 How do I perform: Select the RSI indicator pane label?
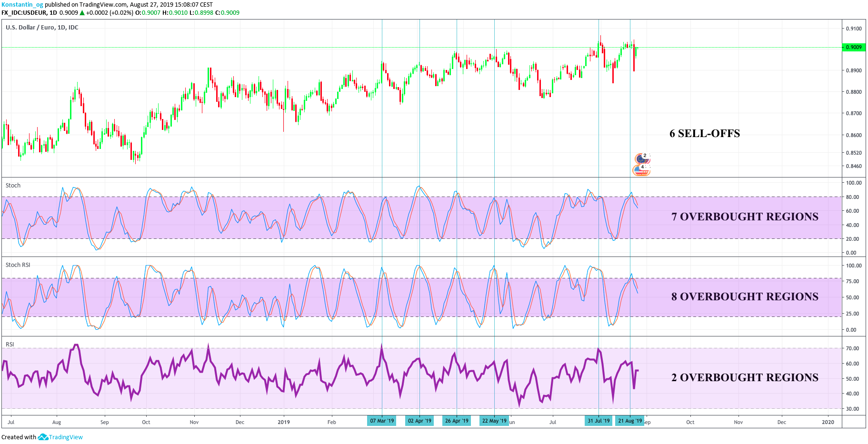coord(10,344)
